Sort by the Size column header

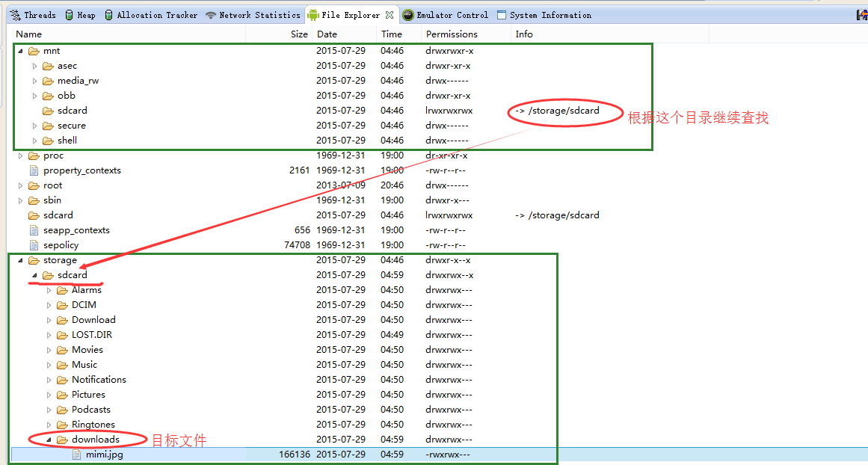tap(299, 34)
